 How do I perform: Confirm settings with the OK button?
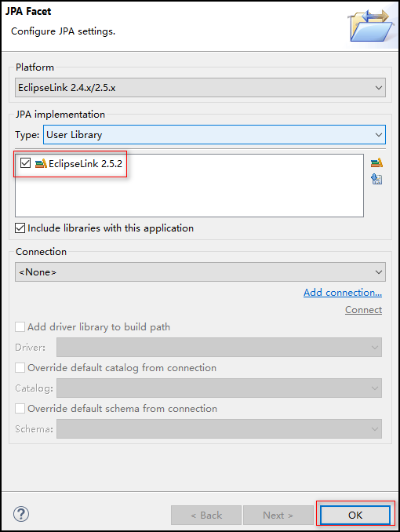click(355, 515)
